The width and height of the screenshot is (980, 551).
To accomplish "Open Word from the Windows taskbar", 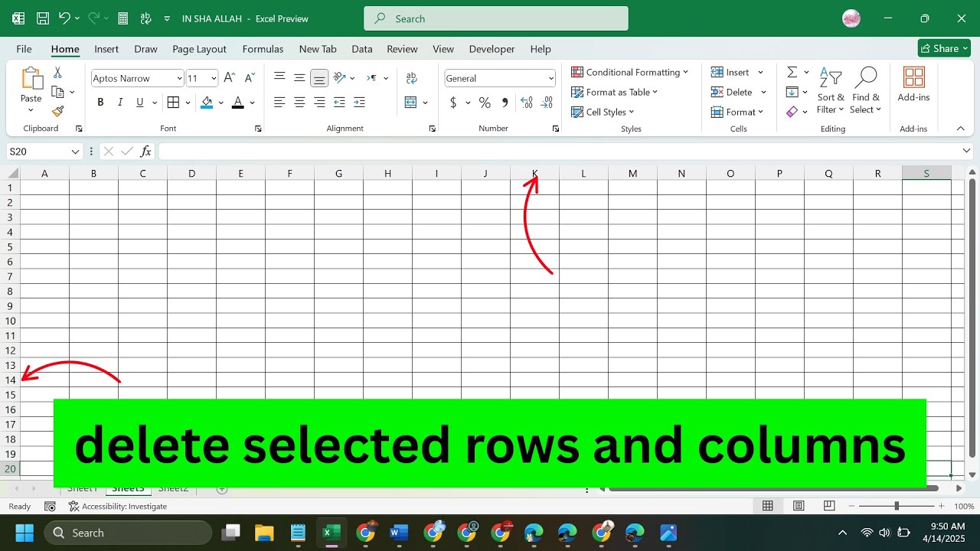I will click(399, 533).
